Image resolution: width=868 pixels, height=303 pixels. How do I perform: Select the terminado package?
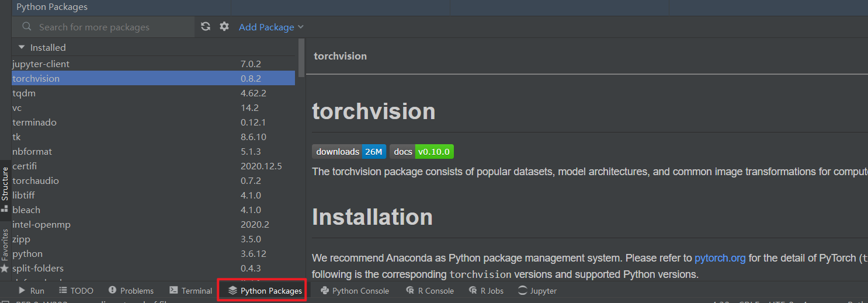153,122
